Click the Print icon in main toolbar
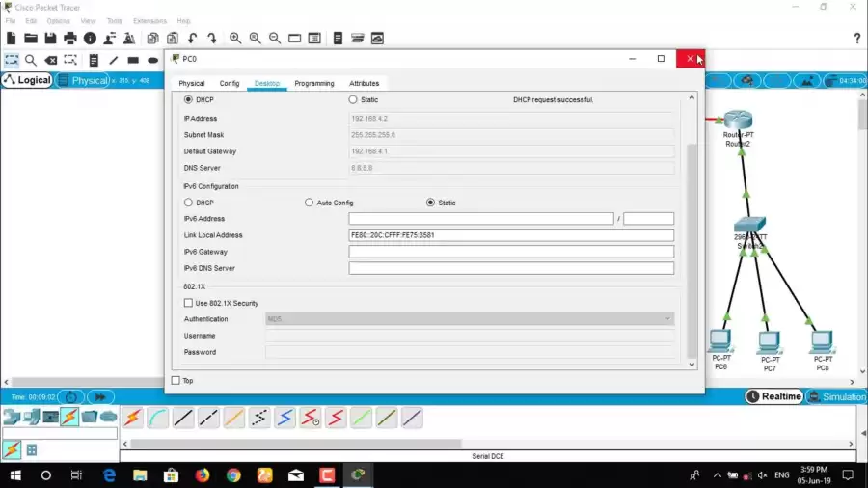868x488 pixels. 70,39
